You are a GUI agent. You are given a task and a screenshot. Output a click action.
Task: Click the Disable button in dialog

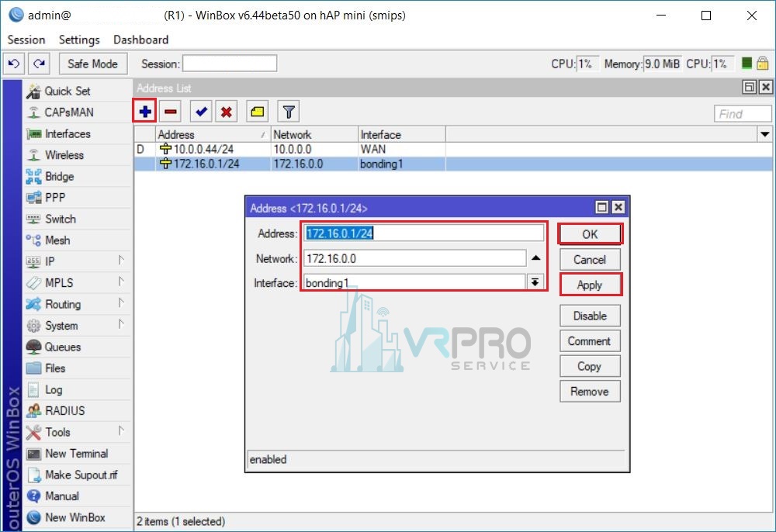pyautogui.click(x=590, y=316)
